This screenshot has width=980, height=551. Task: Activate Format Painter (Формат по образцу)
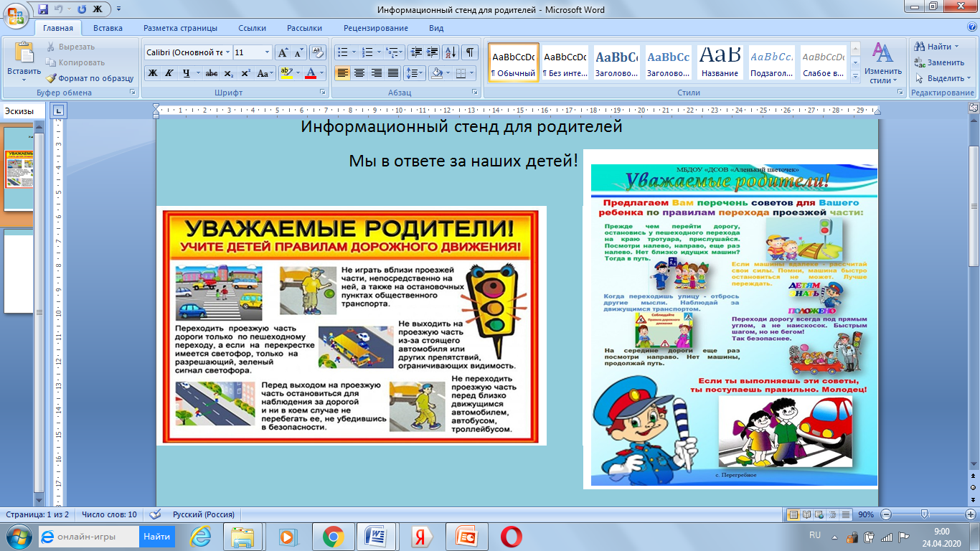(90, 78)
